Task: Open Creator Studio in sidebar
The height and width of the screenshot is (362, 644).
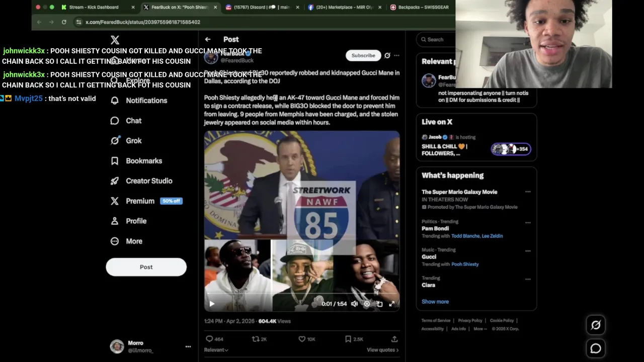Action: (141, 181)
